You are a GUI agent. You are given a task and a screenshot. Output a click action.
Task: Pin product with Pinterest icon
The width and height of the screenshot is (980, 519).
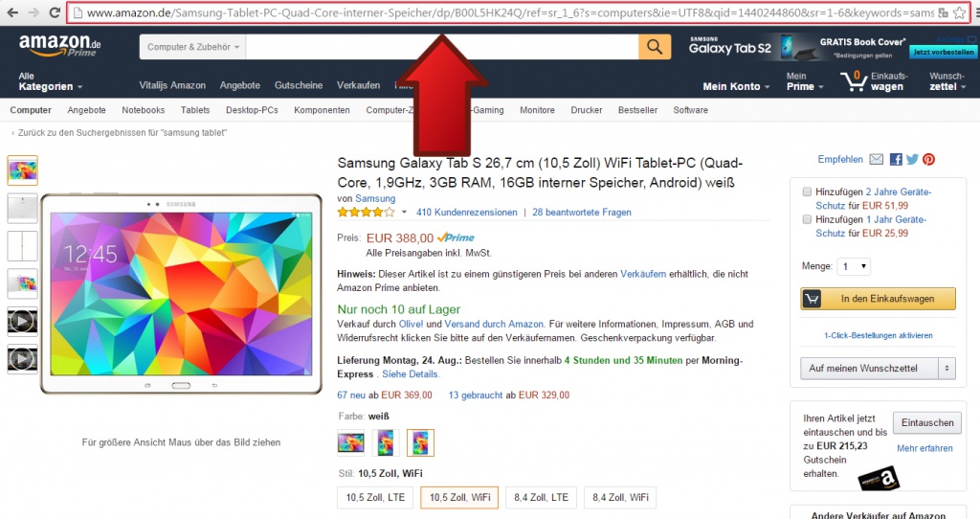(x=928, y=160)
